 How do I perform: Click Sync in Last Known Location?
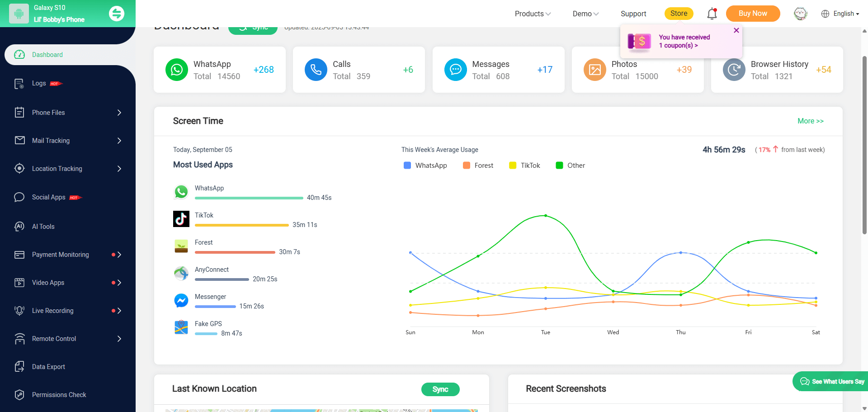pyautogui.click(x=440, y=389)
